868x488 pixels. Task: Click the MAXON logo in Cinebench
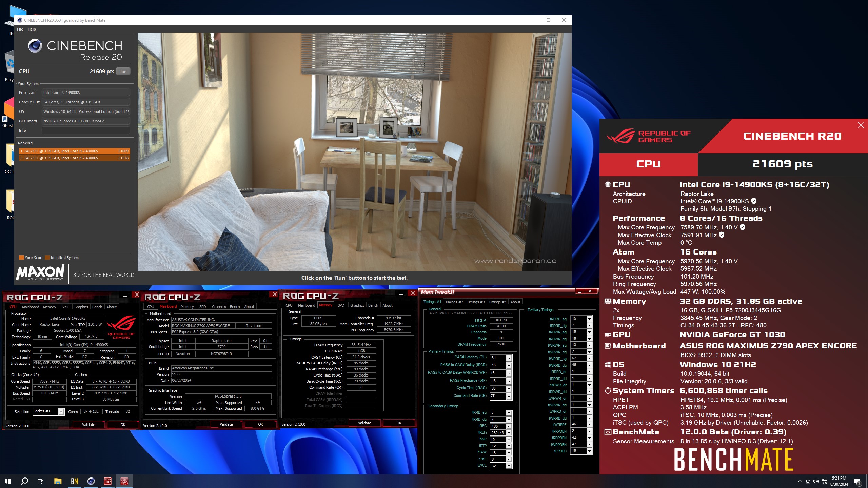40,272
